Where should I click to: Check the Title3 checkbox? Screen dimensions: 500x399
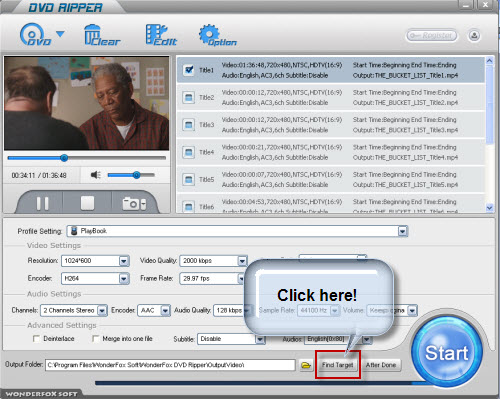tap(189, 125)
